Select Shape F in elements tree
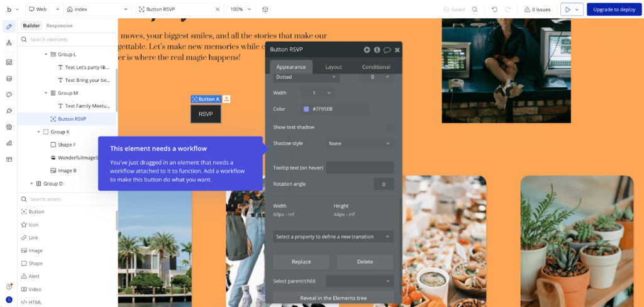The image size is (644, 307). 67,145
